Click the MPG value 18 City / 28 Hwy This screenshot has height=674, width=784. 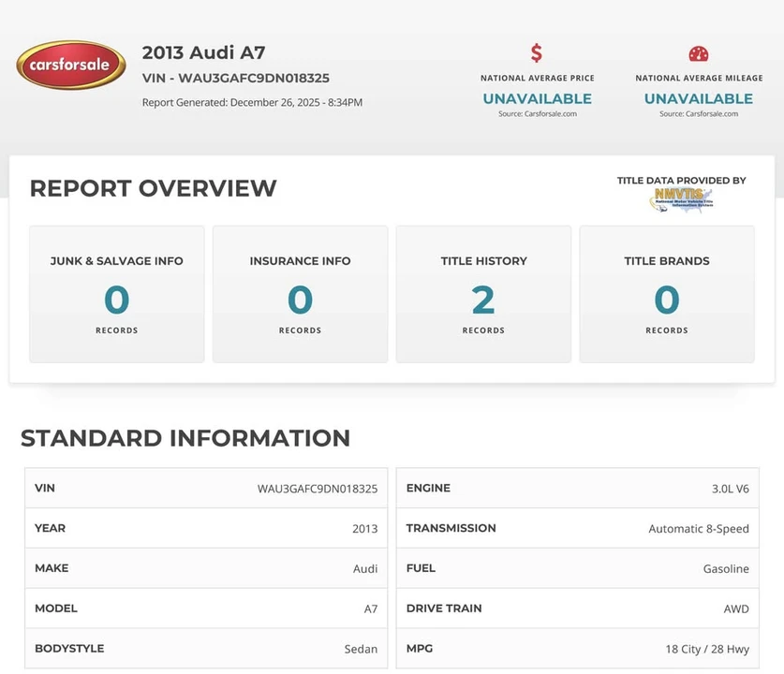(707, 649)
